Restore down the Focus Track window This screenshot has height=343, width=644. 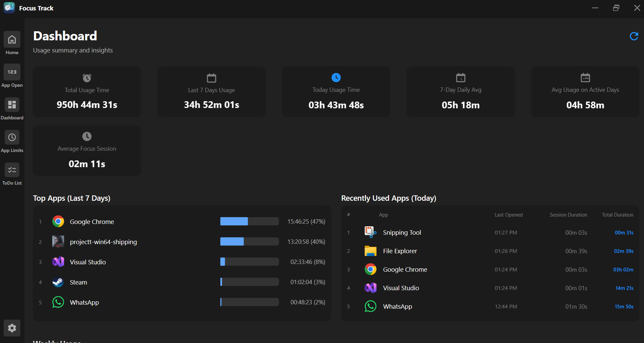point(616,8)
